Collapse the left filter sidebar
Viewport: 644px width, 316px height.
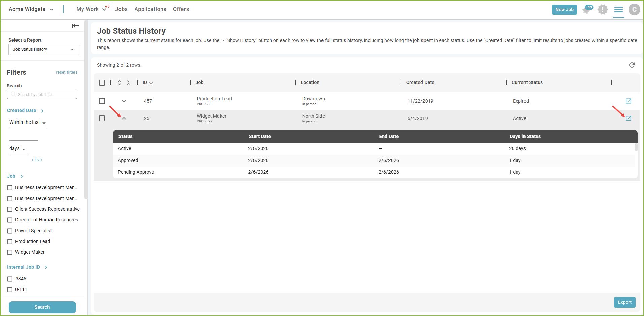75,26
